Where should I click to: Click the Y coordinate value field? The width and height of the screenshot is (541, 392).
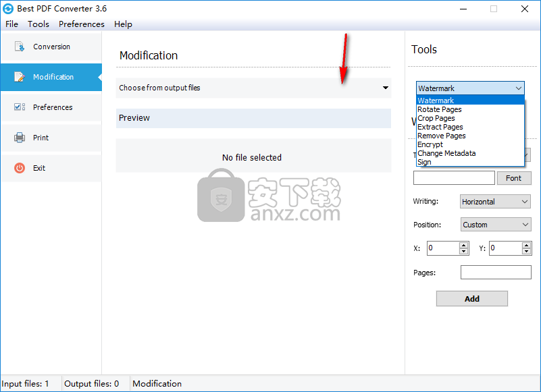coord(505,248)
